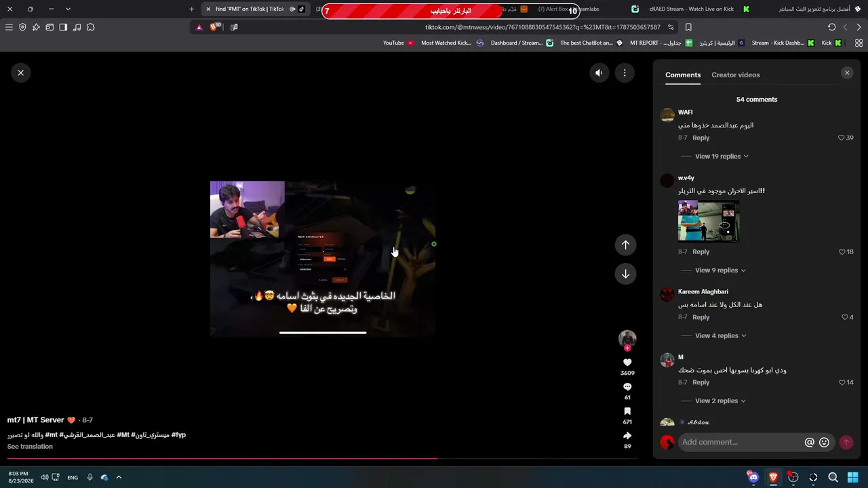The image size is (868, 488).
Task: Open the tab search dropdown chevron
Action: (68, 9)
